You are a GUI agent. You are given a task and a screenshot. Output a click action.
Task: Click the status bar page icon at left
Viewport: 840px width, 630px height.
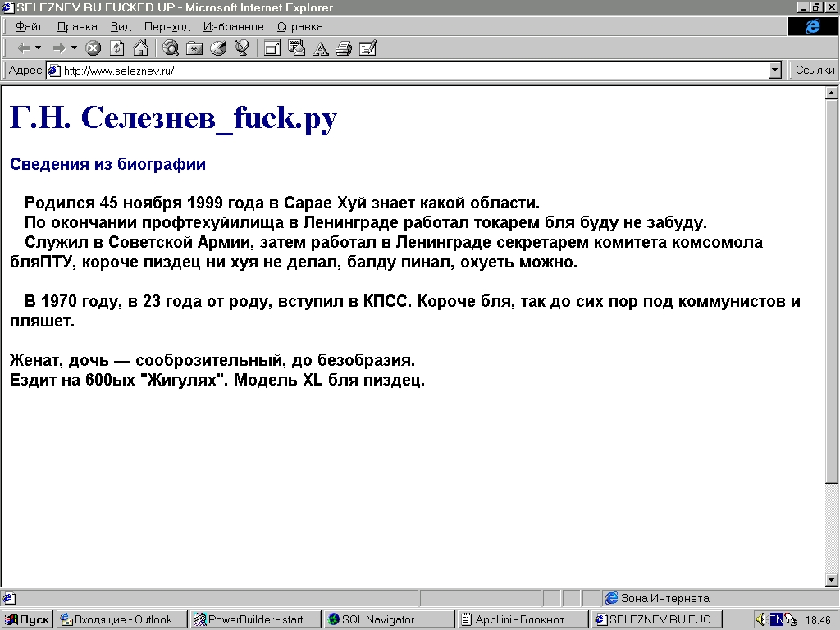pyautogui.click(x=10, y=598)
